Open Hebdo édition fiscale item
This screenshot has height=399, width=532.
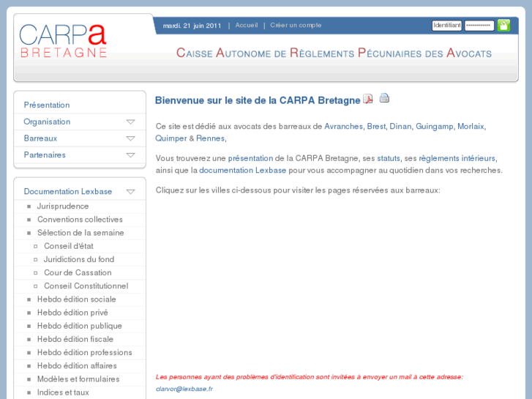pos(75,339)
